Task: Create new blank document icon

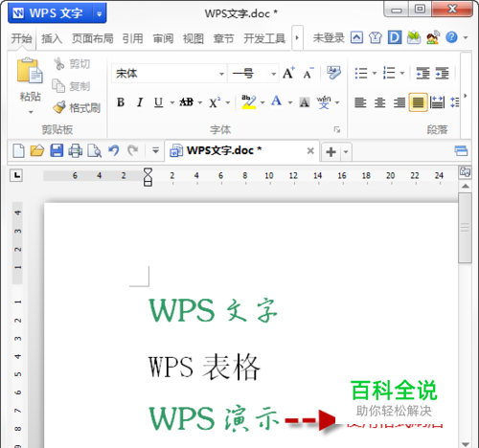Action: [18, 150]
